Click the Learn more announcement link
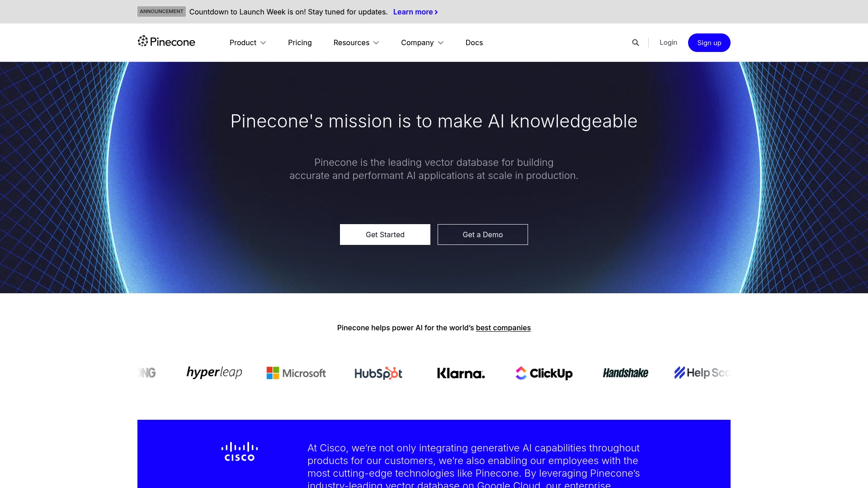868x488 pixels. [x=415, y=11]
